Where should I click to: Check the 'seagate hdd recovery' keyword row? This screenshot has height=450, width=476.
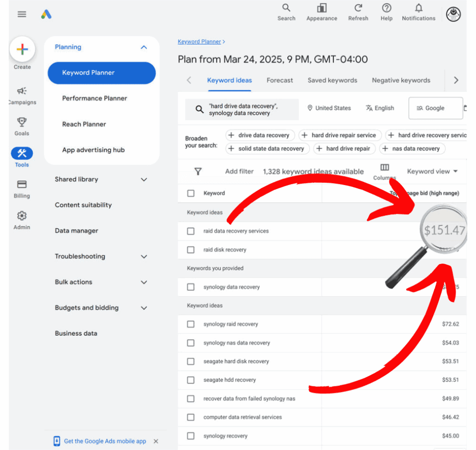coord(191,380)
